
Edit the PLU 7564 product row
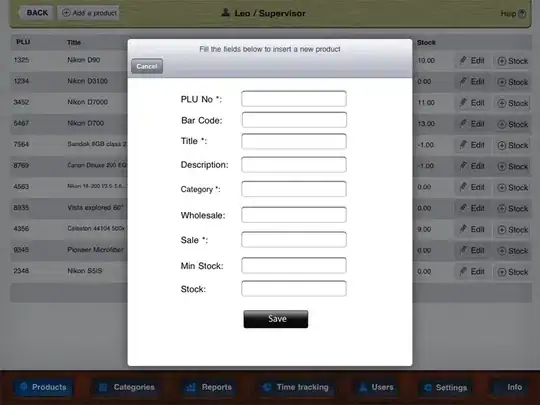[472, 145]
